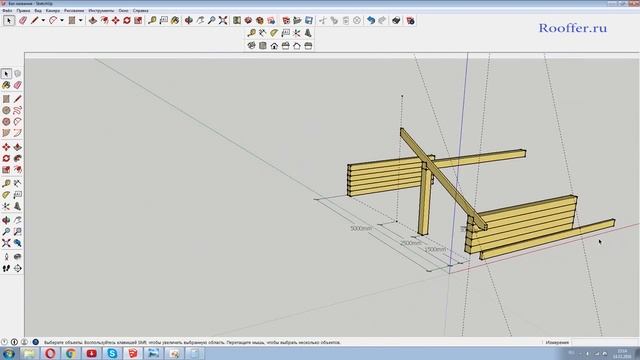Open the Рисование menu
This screenshot has width=640, height=360.
pos(74,11)
